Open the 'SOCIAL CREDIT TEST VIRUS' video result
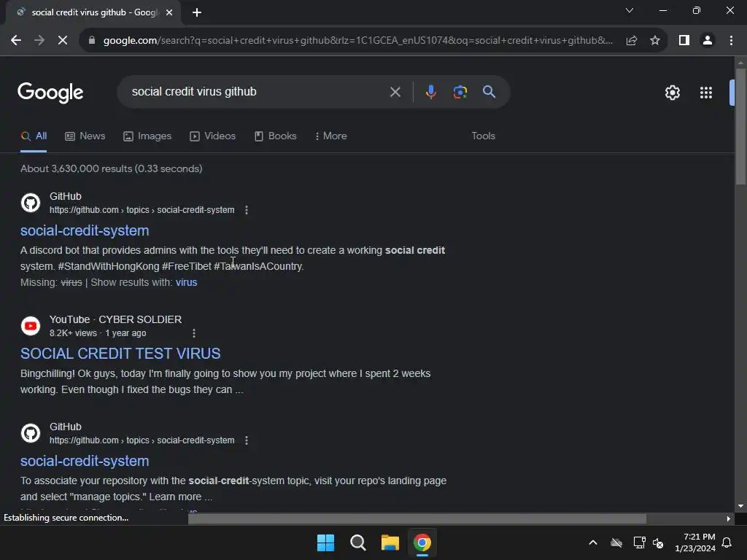Image resolution: width=747 pixels, height=560 pixels. [x=120, y=354]
